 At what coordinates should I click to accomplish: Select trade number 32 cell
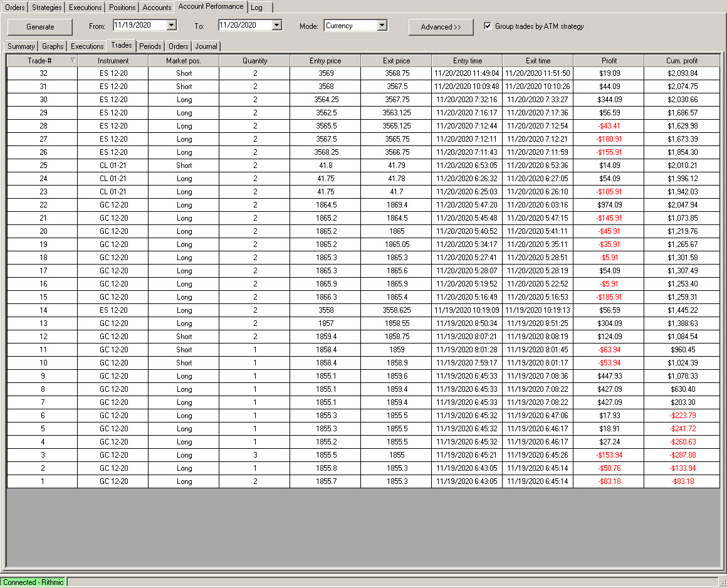pos(43,73)
